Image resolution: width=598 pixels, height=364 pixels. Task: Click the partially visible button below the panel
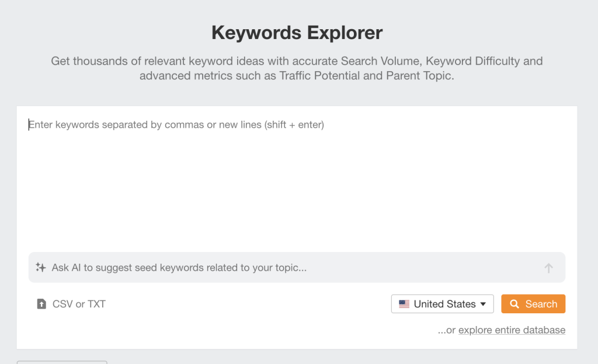point(62,362)
